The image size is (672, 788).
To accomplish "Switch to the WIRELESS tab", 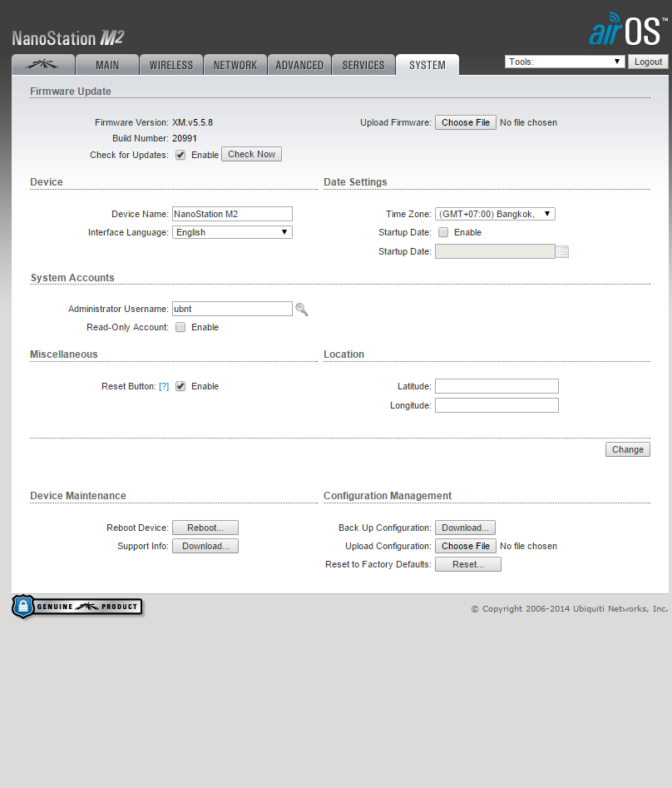I will point(171,65).
